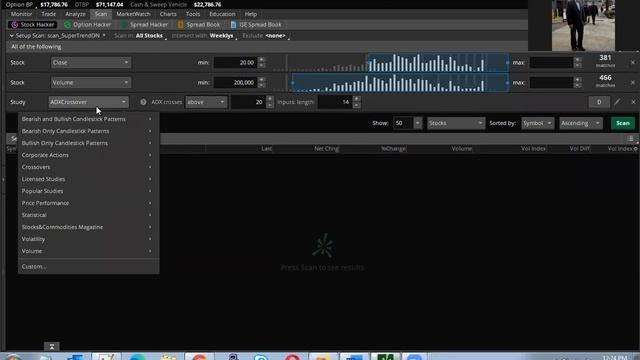Image resolution: width=640 pixels, height=360 pixels.
Task: Click the D aggregation period button
Action: (x=599, y=102)
